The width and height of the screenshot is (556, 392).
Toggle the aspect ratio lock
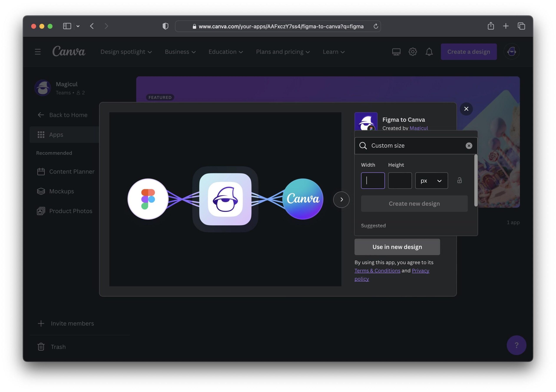coord(459,181)
